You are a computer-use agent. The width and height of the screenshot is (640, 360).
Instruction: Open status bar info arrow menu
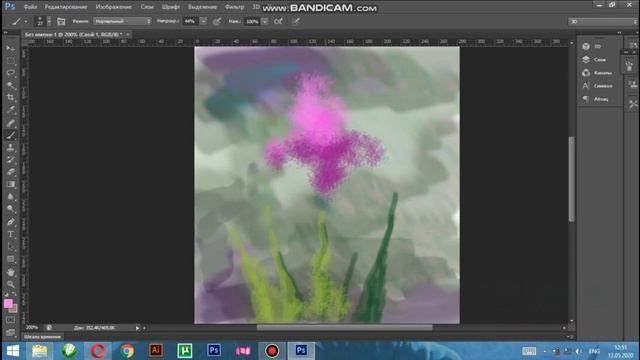[x=138, y=328]
